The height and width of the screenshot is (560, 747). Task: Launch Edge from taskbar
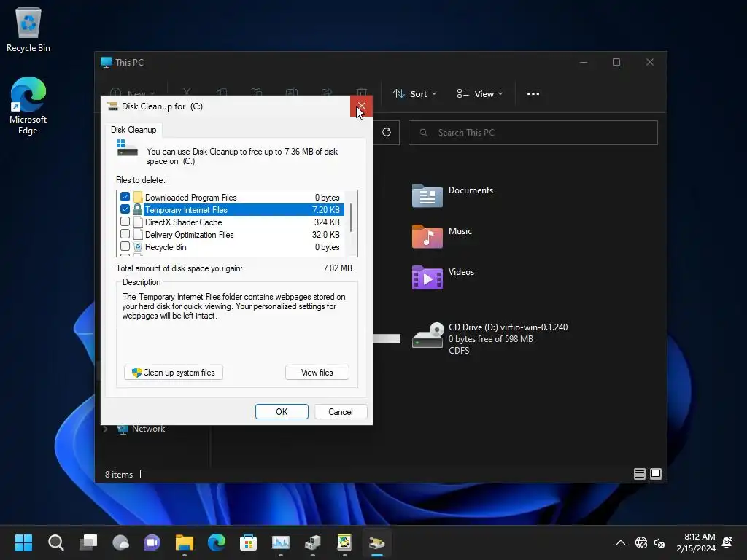[216, 542]
